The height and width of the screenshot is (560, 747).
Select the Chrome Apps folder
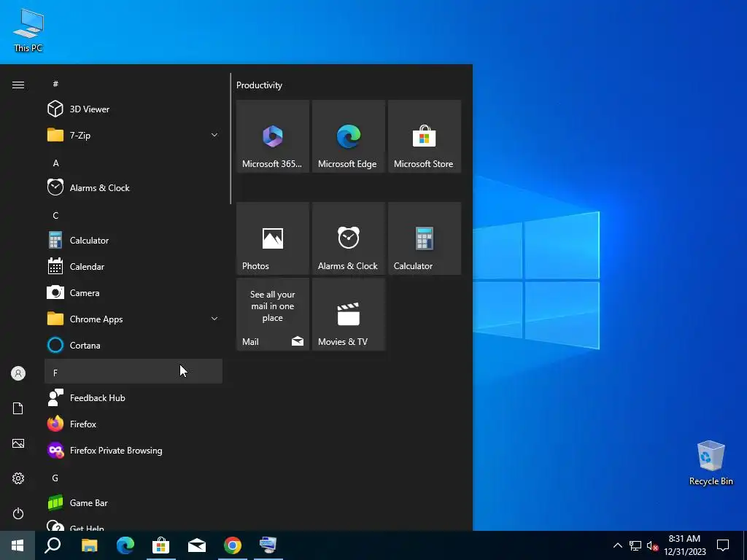tap(133, 319)
